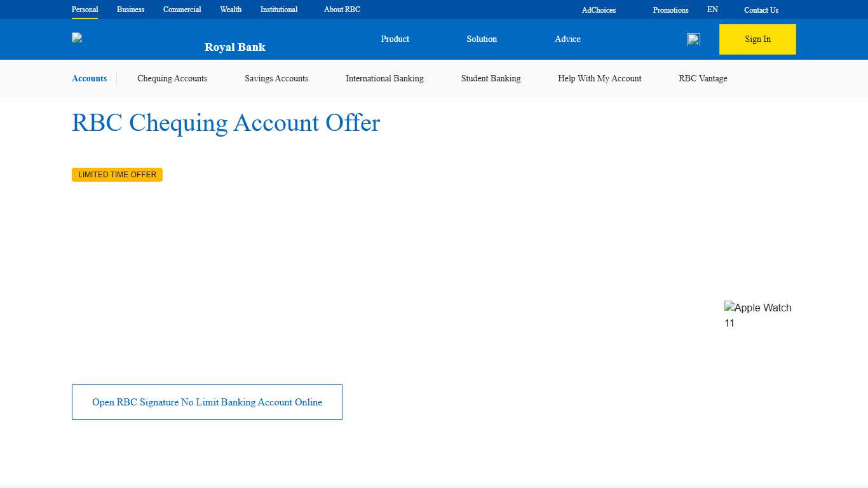Screen dimensions: 868x488
Task: Click the LIMITED TIME OFFER badge
Action: pos(117,174)
